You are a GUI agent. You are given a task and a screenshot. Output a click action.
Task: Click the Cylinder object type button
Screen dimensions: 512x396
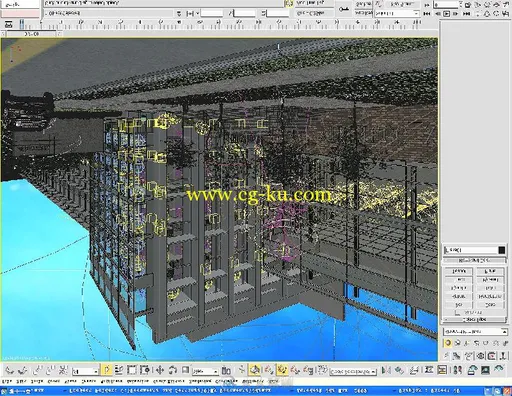point(459,287)
